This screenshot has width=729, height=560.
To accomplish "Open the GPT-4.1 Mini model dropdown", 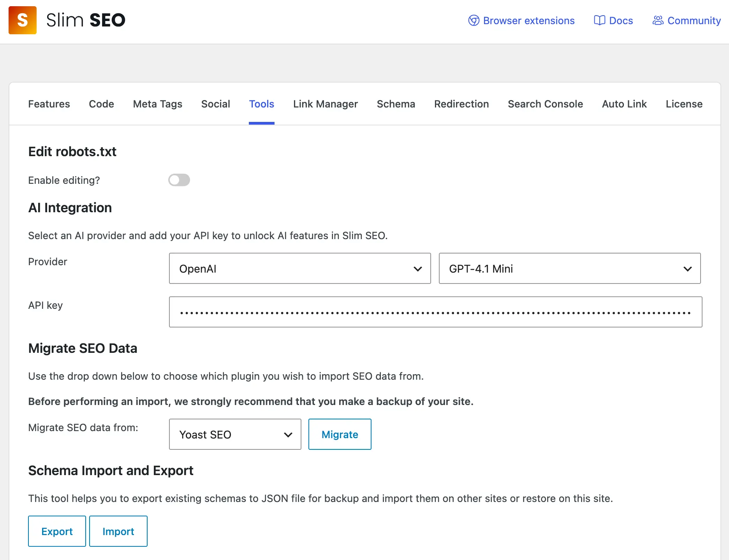I will point(569,268).
